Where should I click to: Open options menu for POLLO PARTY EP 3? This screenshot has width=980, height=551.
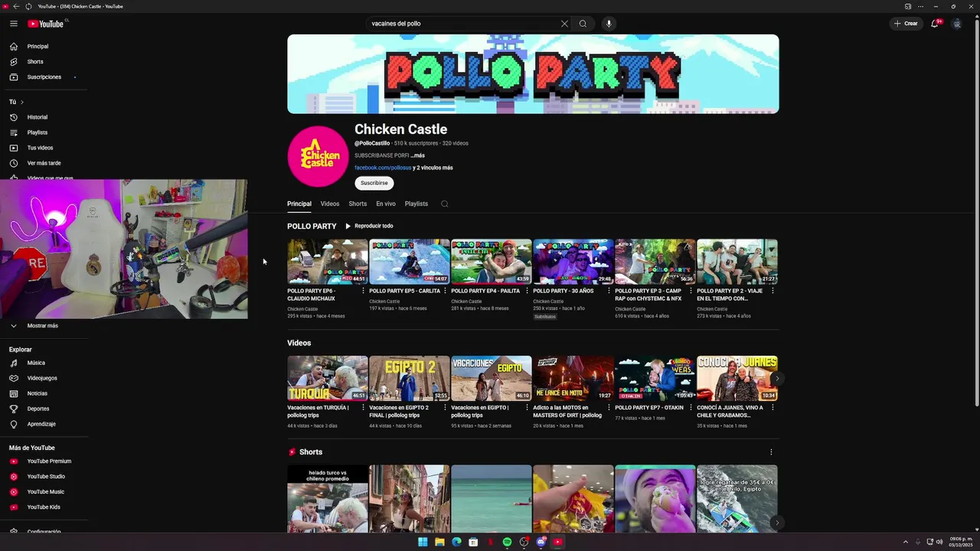click(x=691, y=291)
